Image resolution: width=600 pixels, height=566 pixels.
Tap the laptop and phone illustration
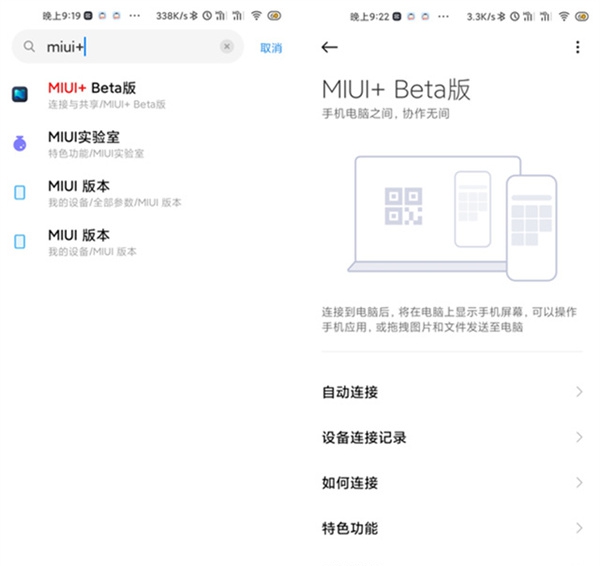click(452, 218)
